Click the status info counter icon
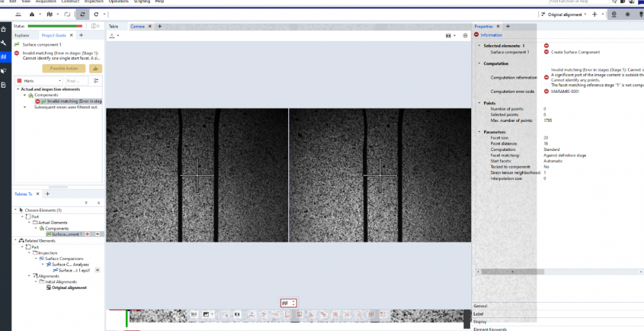Image resolution: width=644 pixels, height=331 pixels. (95, 26)
